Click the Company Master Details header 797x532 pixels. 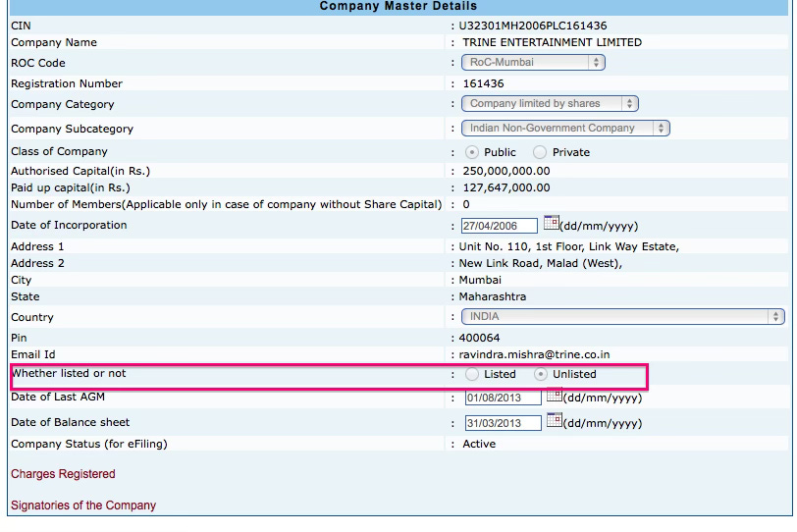[x=398, y=6]
